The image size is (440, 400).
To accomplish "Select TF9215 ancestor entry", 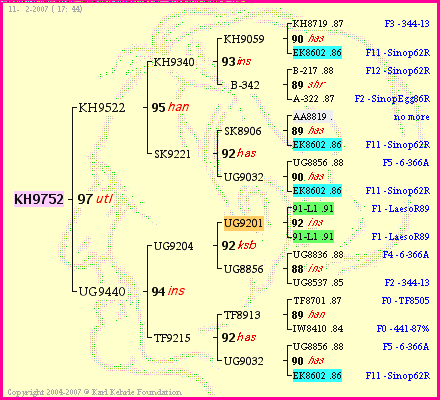I will pyautogui.click(x=172, y=338).
